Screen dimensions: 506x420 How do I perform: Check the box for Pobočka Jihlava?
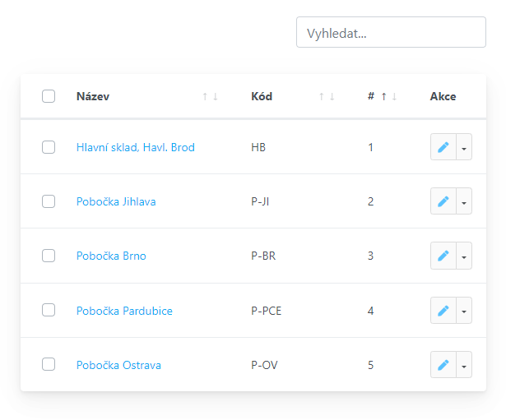click(49, 201)
